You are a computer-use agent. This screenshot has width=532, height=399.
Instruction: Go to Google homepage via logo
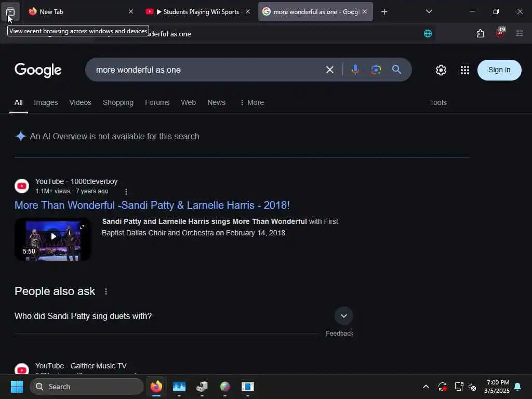38,70
